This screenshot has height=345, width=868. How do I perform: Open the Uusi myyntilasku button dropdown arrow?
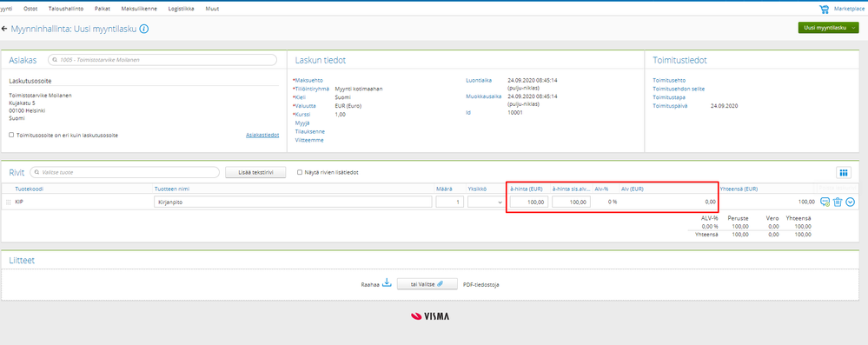pyautogui.click(x=854, y=28)
